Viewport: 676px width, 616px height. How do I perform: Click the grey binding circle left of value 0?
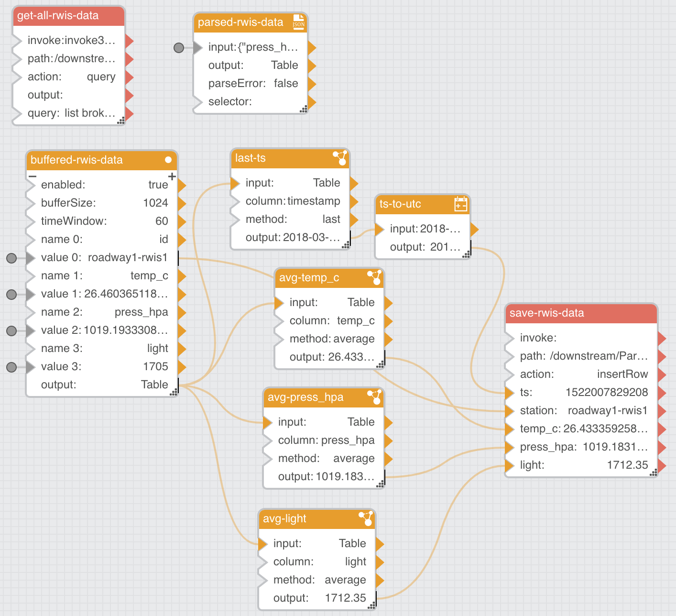point(11,258)
